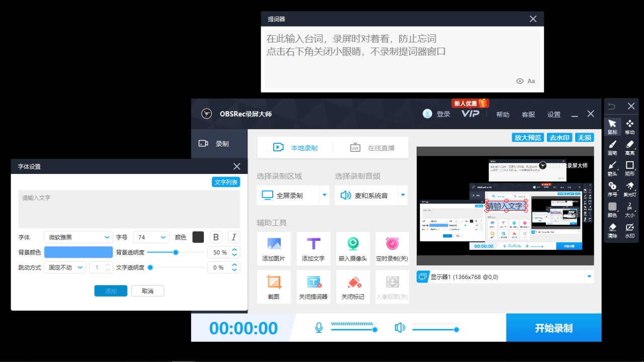This screenshot has width=644, height=362.
Task: Open the 字体 font family dropdown
Action: tap(78, 237)
